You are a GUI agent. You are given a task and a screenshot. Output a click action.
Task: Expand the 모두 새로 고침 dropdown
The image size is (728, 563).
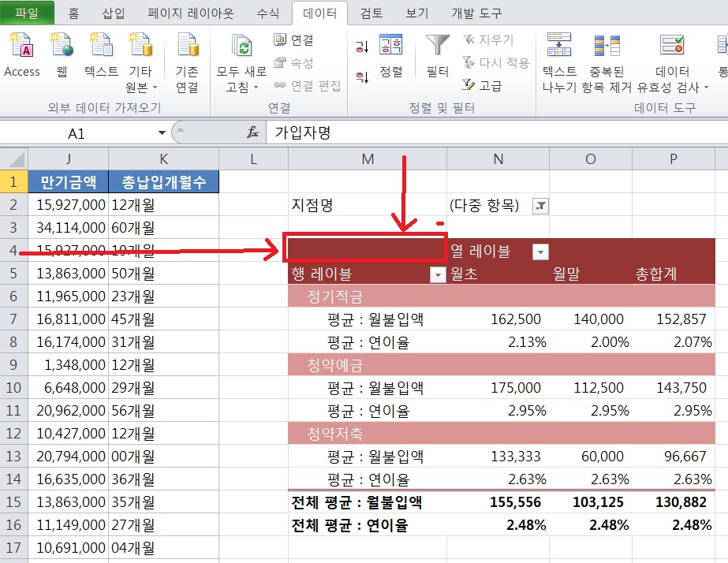point(244,87)
